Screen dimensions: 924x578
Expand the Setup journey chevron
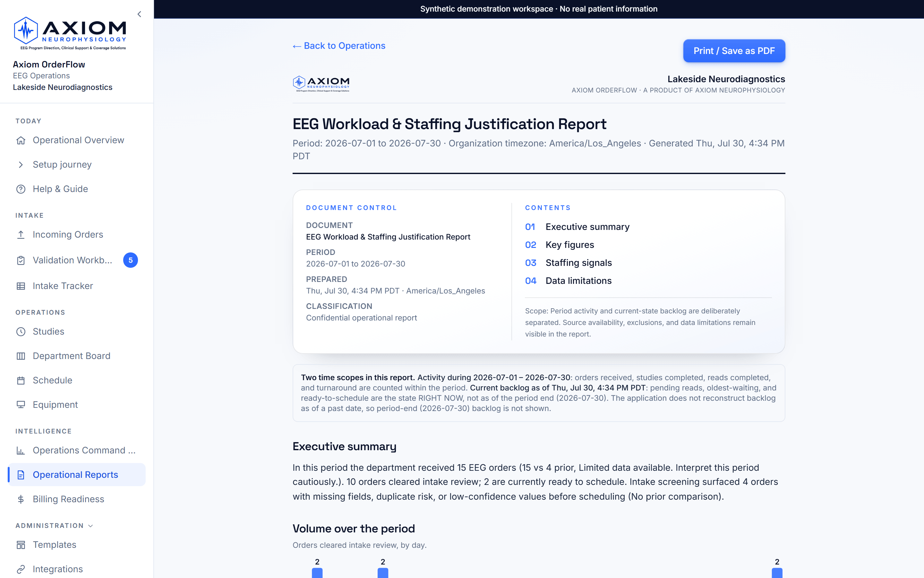click(x=21, y=165)
